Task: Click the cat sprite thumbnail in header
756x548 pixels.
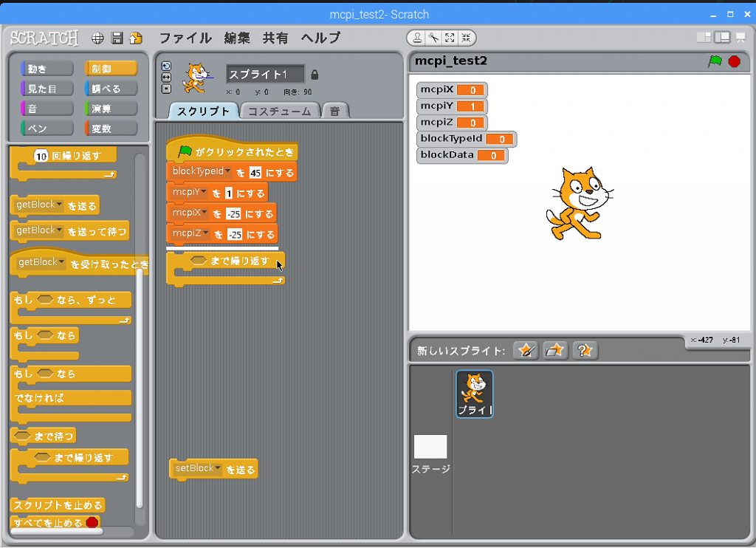Action: [196, 78]
